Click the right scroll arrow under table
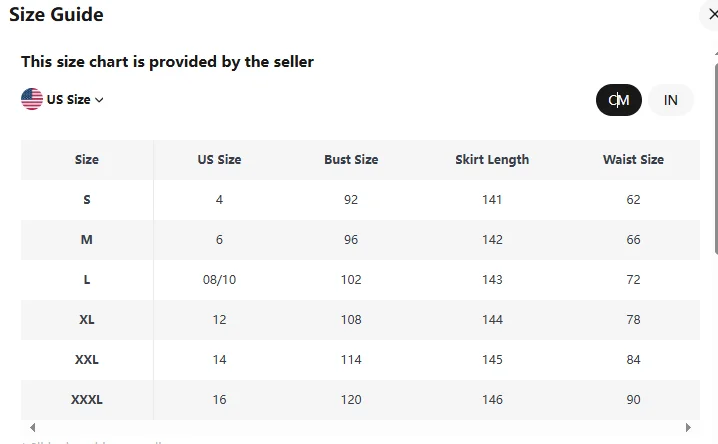 [x=688, y=428]
